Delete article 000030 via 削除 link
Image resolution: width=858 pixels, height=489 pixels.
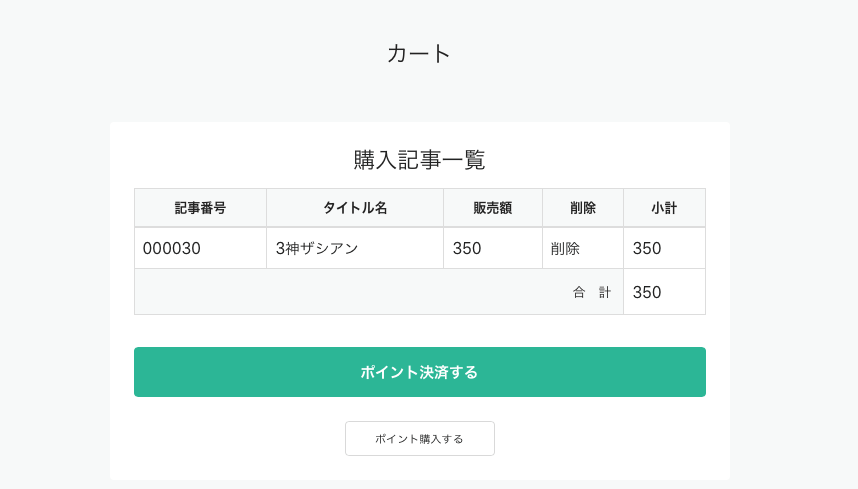[x=565, y=248]
